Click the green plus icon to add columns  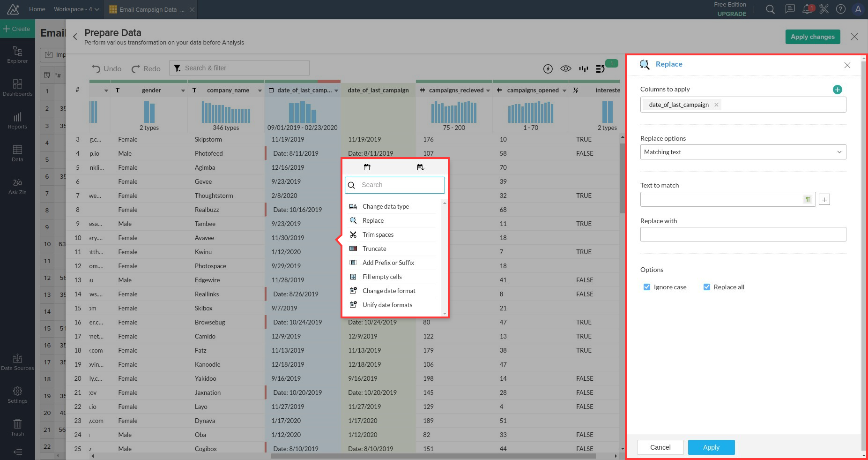pyautogui.click(x=837, y=90)
